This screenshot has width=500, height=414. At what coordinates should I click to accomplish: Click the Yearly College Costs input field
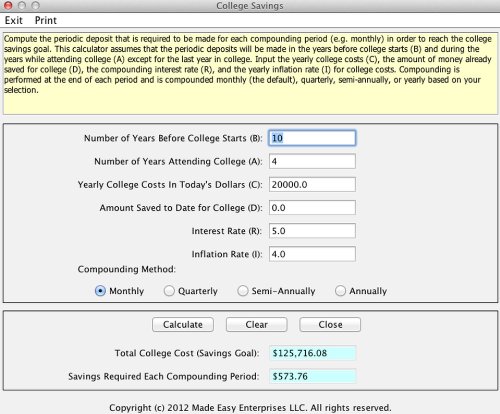(312, 184)
